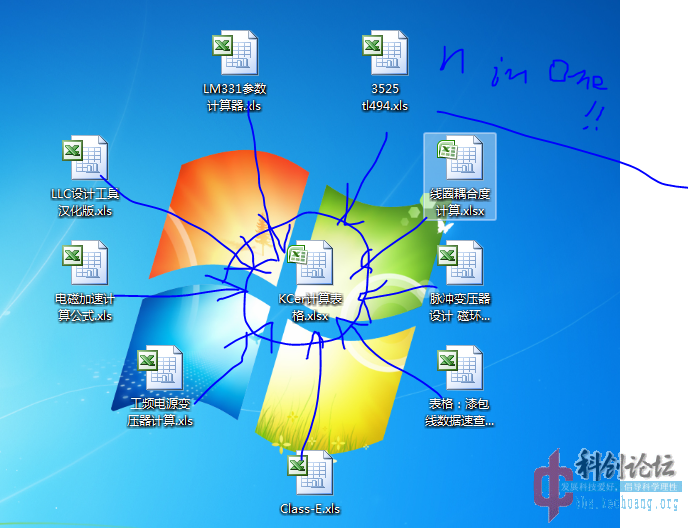Click the label text '电磁加速计算公式.xls'
The width and height of the screenshot is (688, 528).
(x=85, y=307)
